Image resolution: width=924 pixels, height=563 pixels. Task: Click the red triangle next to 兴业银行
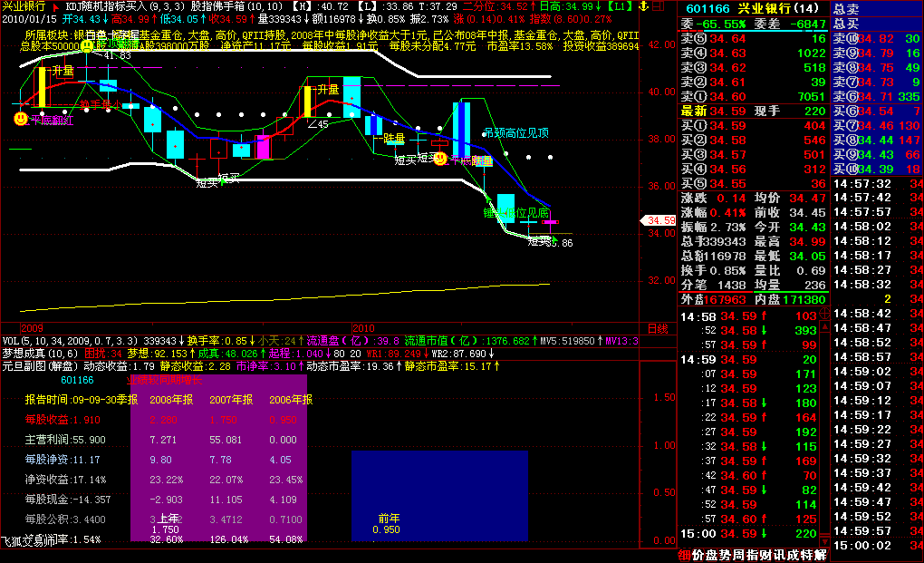55,5
